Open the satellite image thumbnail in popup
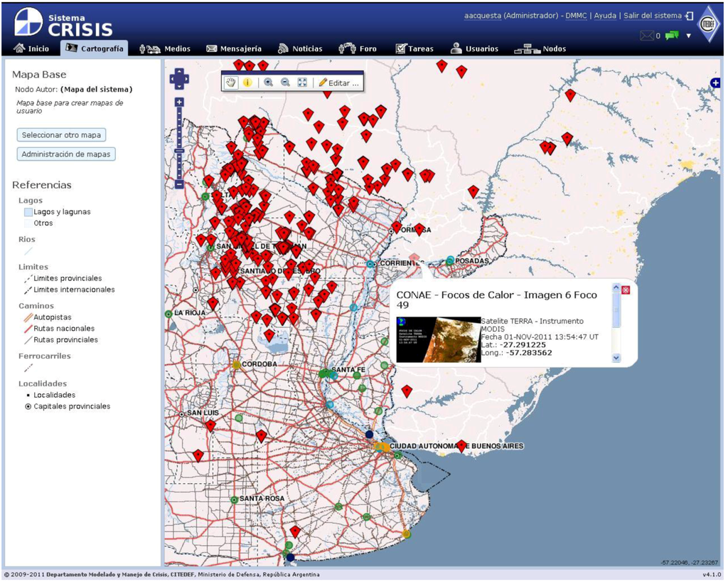This screenshot has height=582, width=728. point(439,339)
